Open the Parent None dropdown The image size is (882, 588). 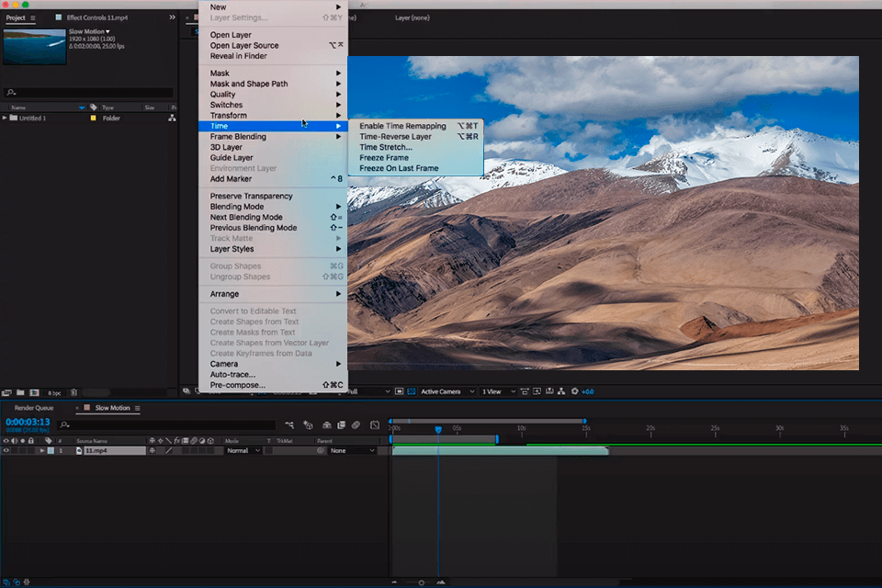click(x=353, y=451)
